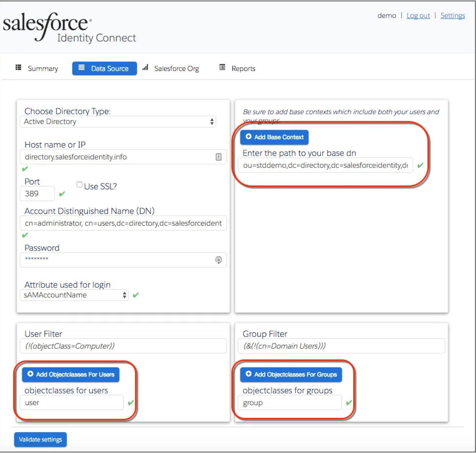476x453 pixels.
Task: Click plus icon on Add Objectclasses For Users
Action: (30, 374)
